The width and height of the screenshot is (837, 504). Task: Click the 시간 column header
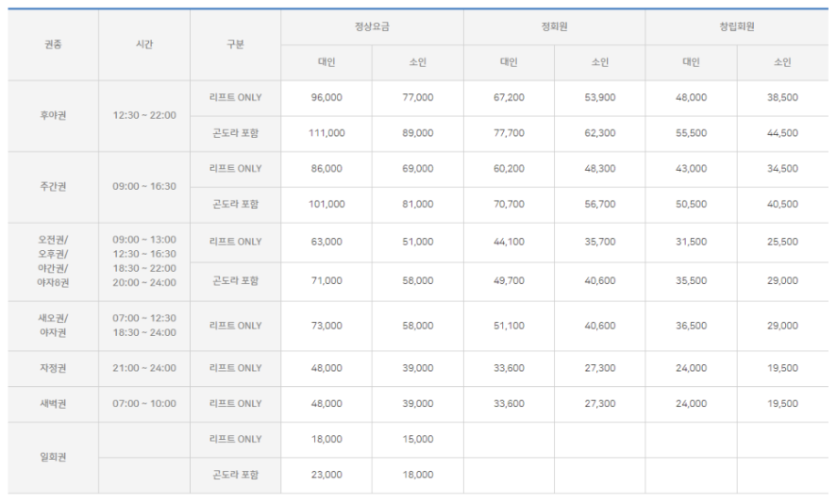pos(144,44)
